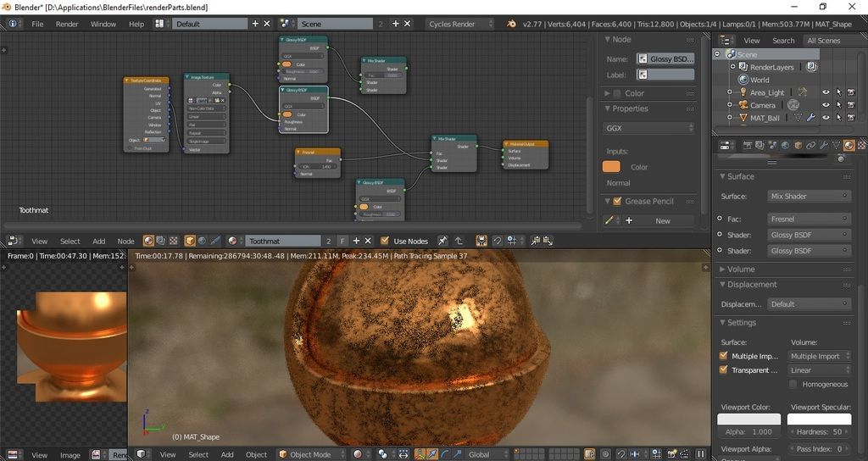The width and height of the screenshot is (868, 461).
Task: Toggle Area_Light selectability arrow icon
Action: (x=838, y=92)
